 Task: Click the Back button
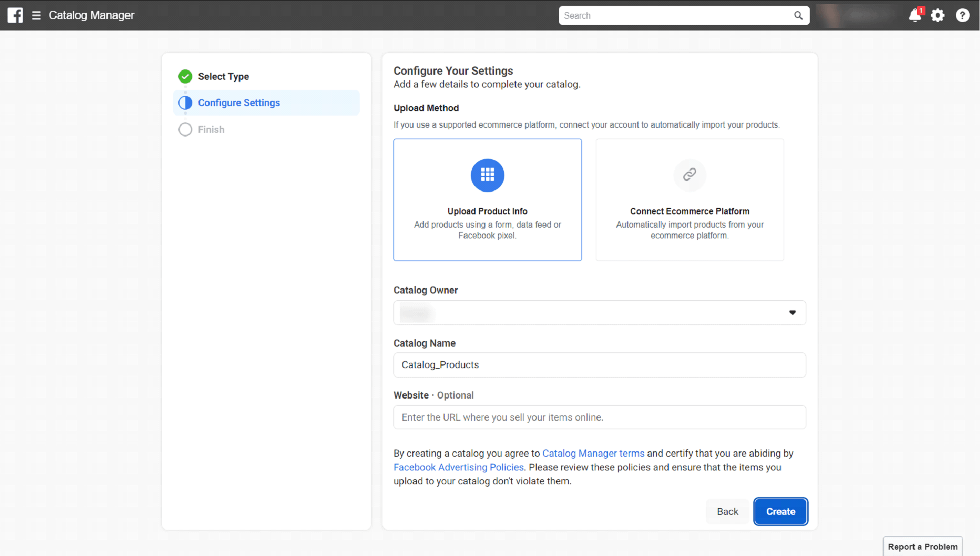point(728,512)
